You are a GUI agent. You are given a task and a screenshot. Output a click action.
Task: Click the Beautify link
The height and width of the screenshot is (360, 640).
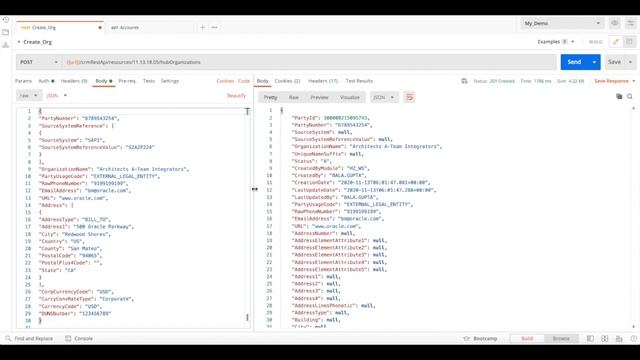pyautogui.click(x=236, y=96)
